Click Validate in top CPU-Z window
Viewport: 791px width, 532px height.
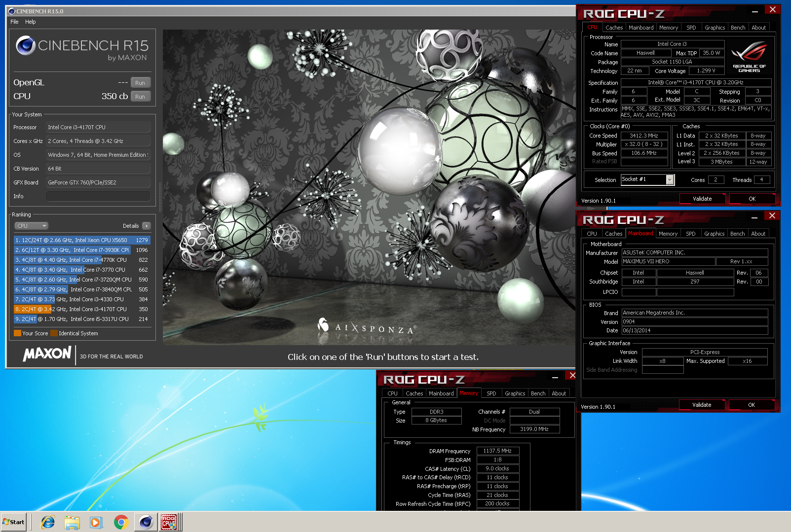[x=702, y=199]
